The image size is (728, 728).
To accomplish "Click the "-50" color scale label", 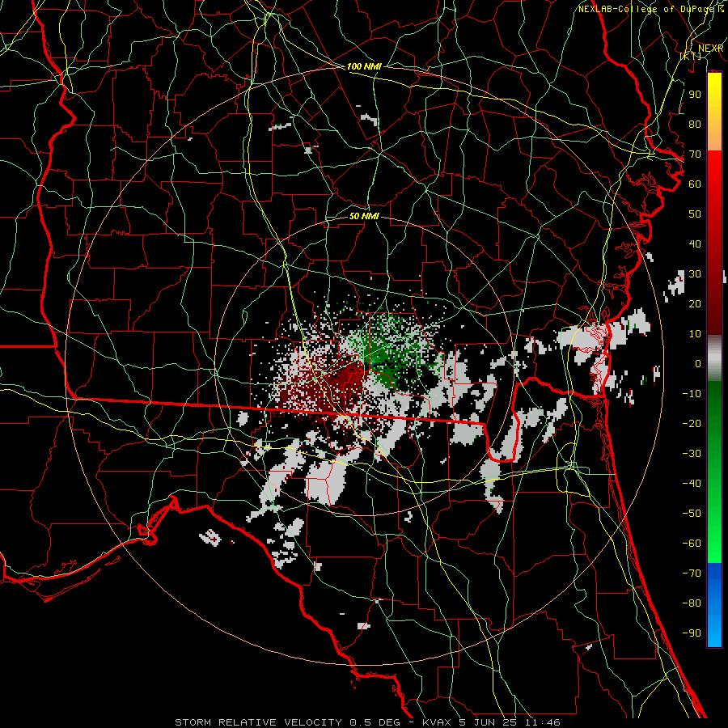I will (x=692, y=514).
